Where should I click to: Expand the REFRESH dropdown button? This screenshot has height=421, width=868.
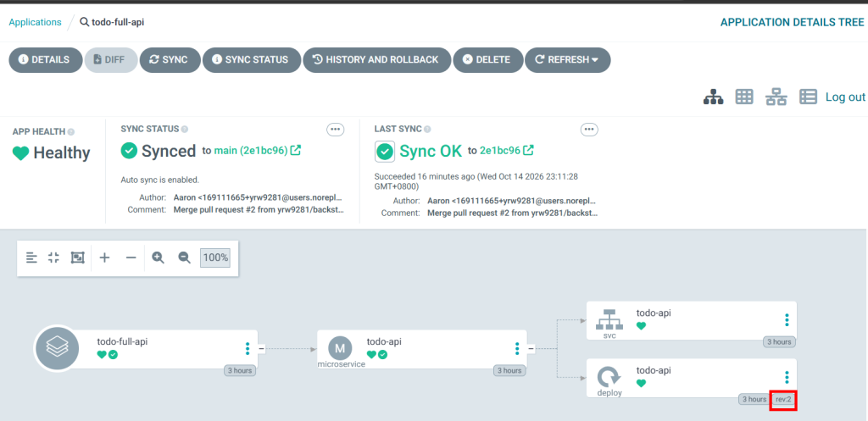pos(567,60)
